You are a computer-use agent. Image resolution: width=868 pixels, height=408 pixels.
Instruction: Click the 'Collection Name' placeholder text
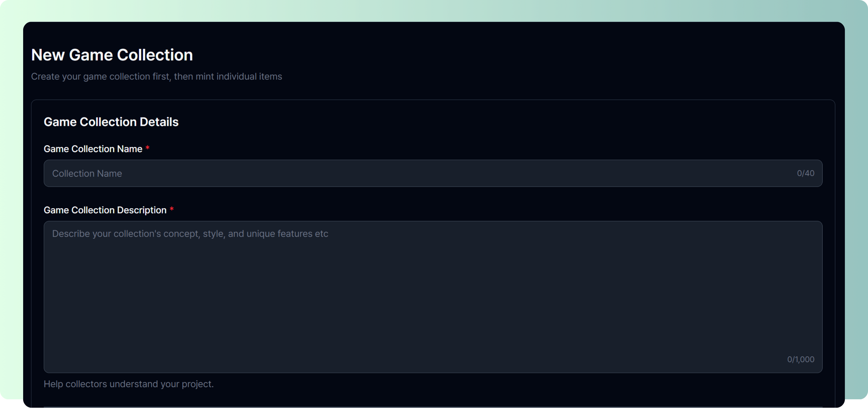(87, 173)
